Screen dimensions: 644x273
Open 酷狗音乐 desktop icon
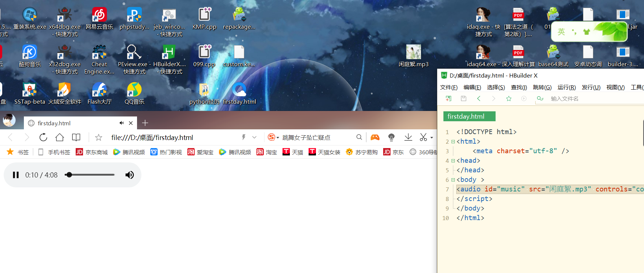pos(30,56)
